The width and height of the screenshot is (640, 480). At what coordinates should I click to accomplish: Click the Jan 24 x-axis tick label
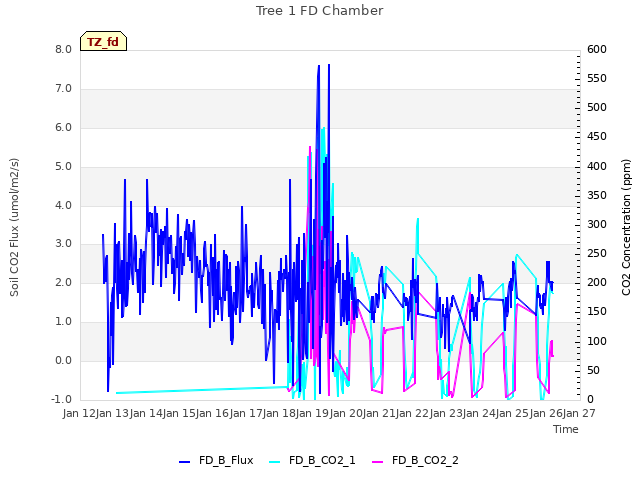[479, 413]
